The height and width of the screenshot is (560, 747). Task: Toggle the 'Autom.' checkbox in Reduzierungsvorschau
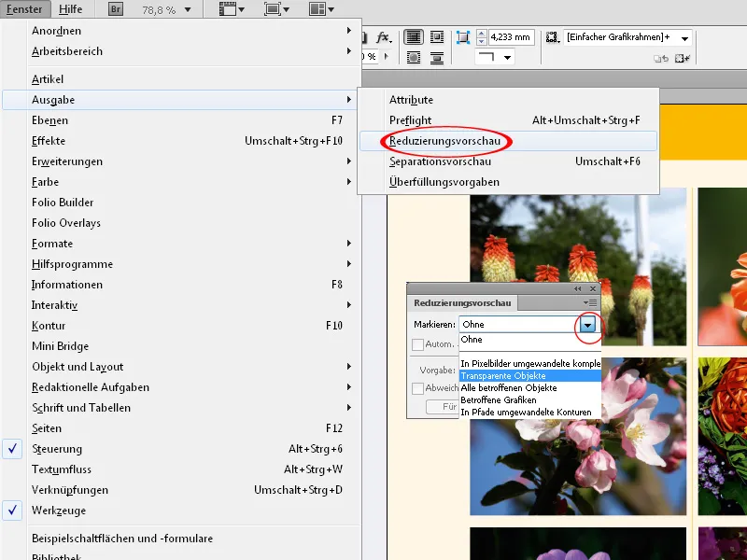[417, 344]
